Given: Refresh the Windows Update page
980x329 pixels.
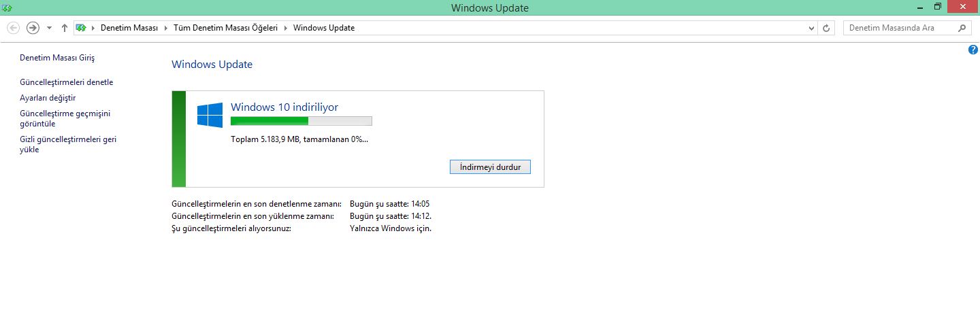Looking at the screenshot, I should pos(826,29).
